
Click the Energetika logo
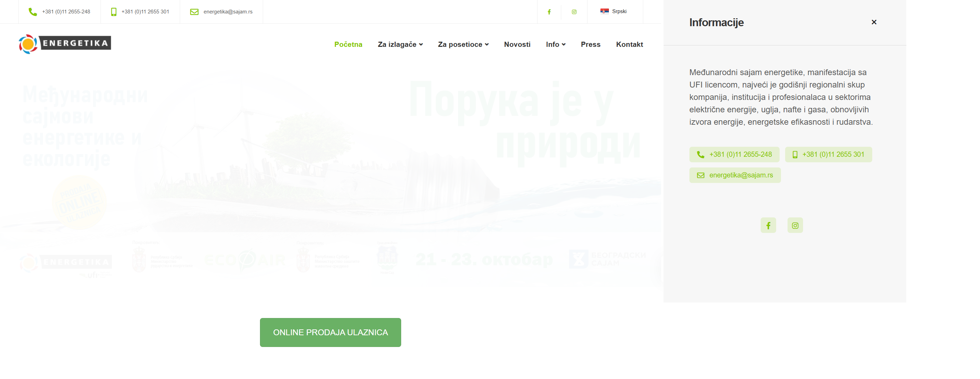pyautogui.click(x=65, y=44)
